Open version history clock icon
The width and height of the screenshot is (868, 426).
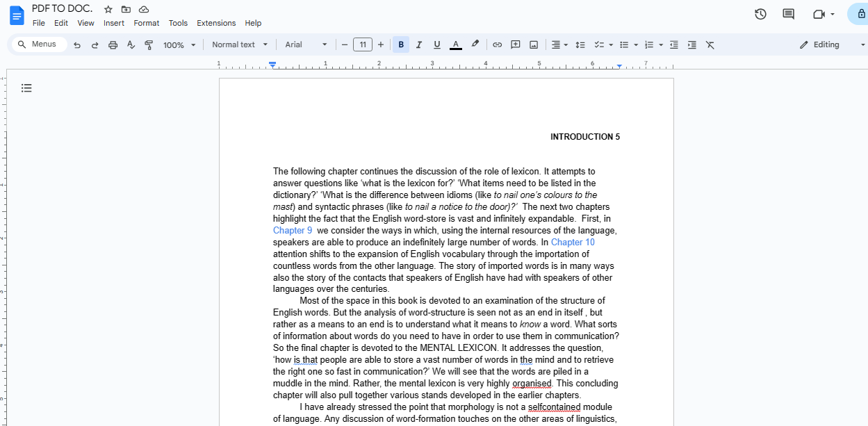click(760, 14)
